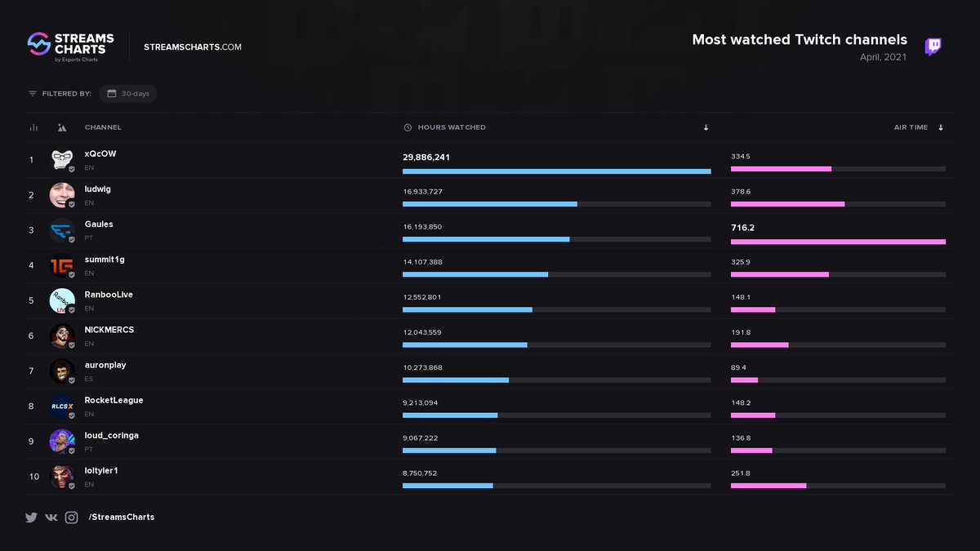Select the CHANNEL column header
This screenshot has width=980, height=551.
pyautogui.click(x=105, y=127)
